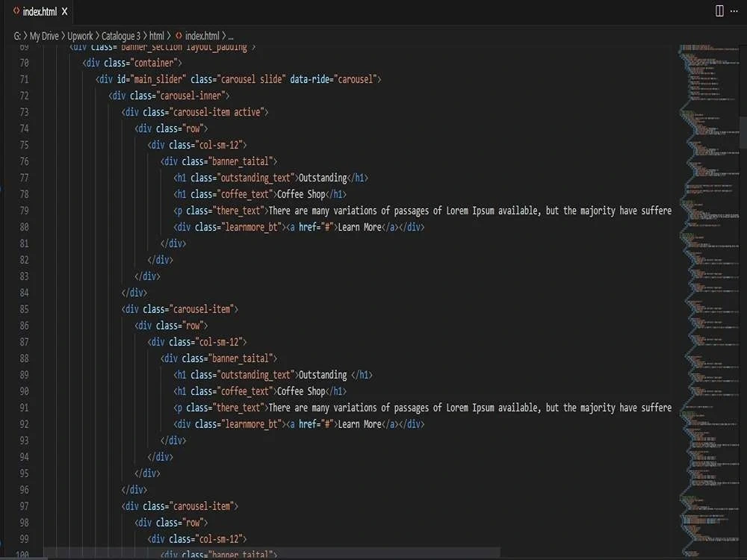Click Coffee Shop text on line 78
Image resolution: width=747 pixels, height=560 pixels.
301,194
